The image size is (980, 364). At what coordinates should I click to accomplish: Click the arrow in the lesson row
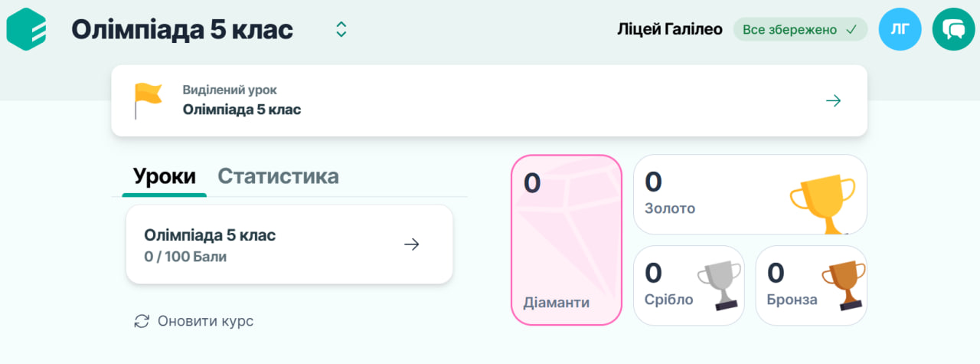point(412,244)
